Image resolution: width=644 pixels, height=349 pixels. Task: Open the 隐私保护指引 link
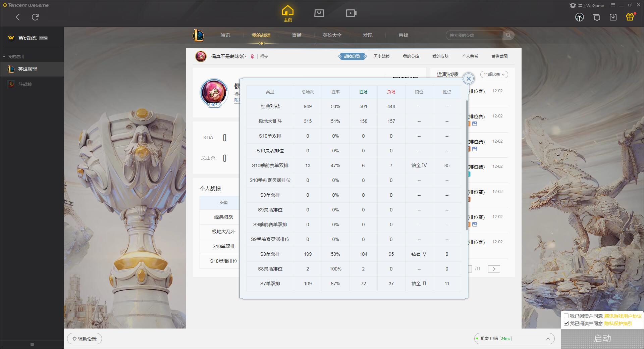tap(618, 323)
